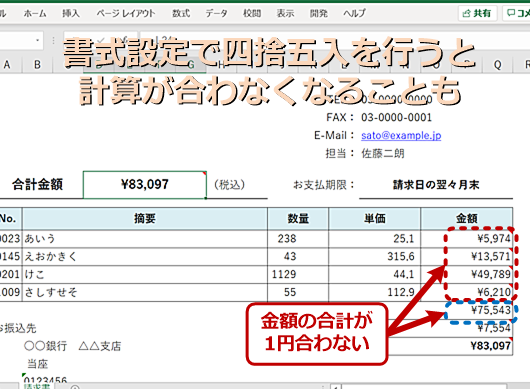Image resolution: width=530 pixels, height=389 pixels.
Task: Select the えおかきく description cell
Action: pyautogui.click(x=145, y=257)
